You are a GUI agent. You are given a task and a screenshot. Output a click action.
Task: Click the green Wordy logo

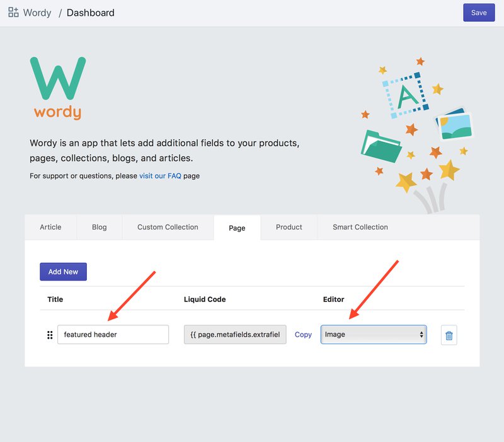click(x=58, y=88)
